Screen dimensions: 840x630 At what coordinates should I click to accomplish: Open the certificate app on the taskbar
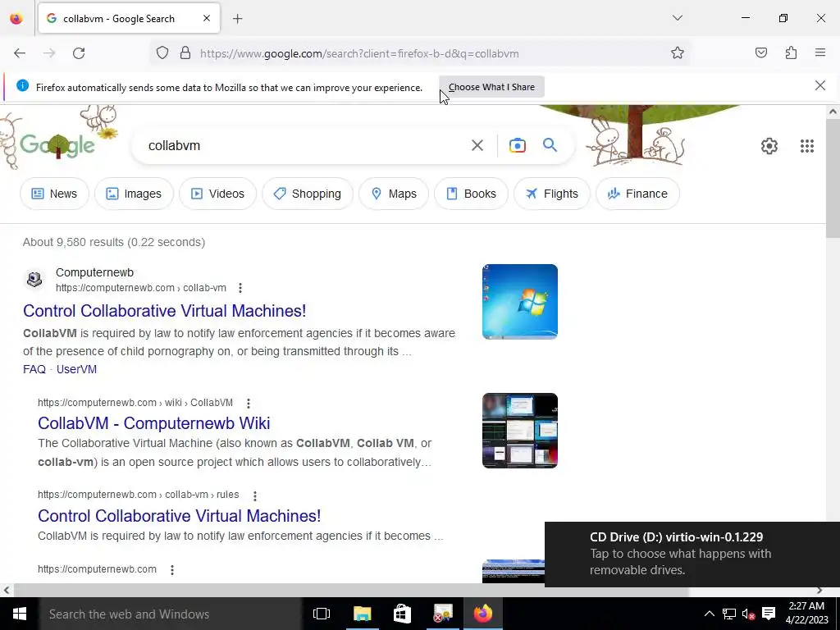(442, 614)
